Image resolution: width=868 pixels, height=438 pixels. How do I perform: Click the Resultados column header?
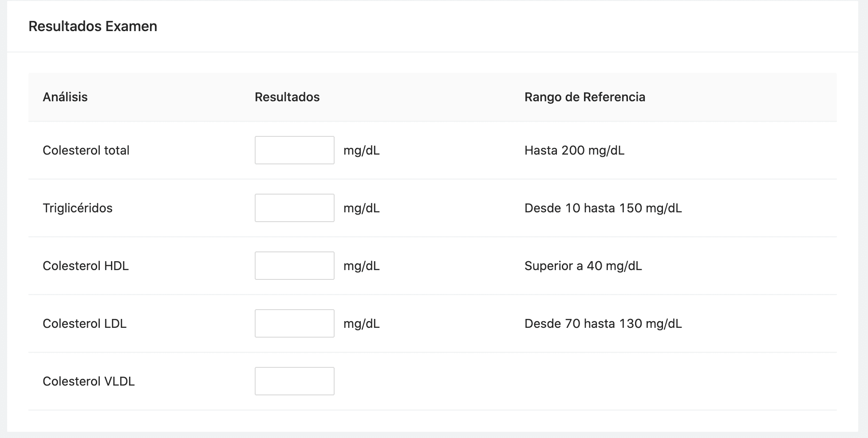[x=287, y=97]
